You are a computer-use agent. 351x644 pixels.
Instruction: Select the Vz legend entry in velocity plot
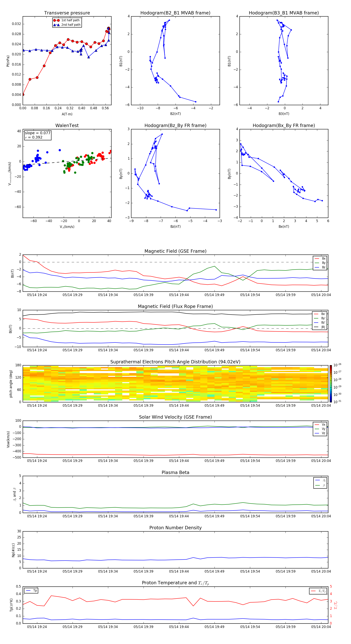pyautogui.click(x=320, y=433)
